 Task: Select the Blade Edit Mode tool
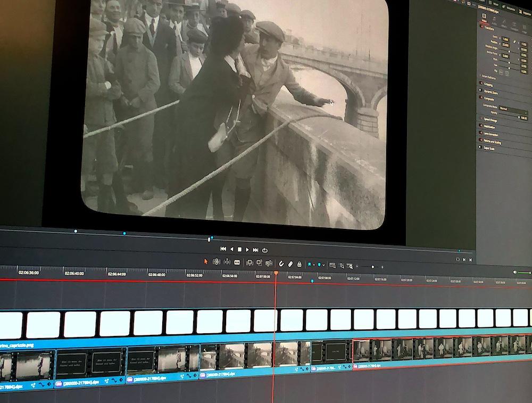click(237, 262)
